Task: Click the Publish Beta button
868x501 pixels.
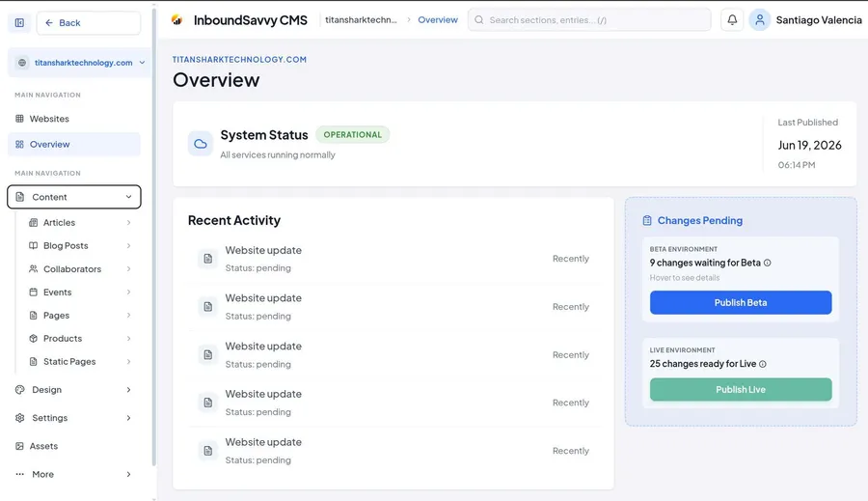Action: 741,302
